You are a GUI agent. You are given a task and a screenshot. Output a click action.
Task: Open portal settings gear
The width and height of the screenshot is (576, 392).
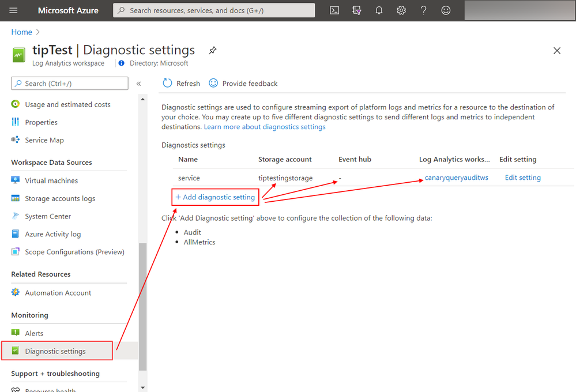click(401, 10)
